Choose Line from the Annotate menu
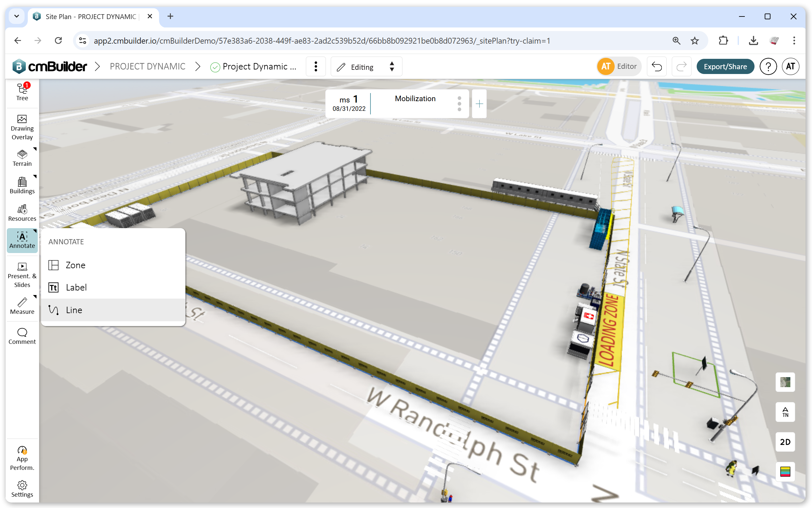Screen dimensions: 812x508 coord(113,310)
